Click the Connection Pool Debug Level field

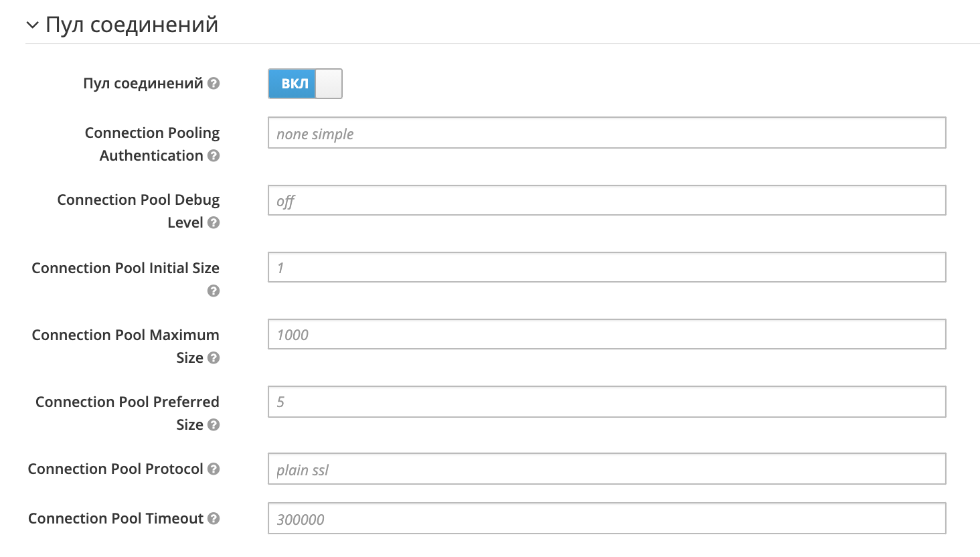pos(606,200)
